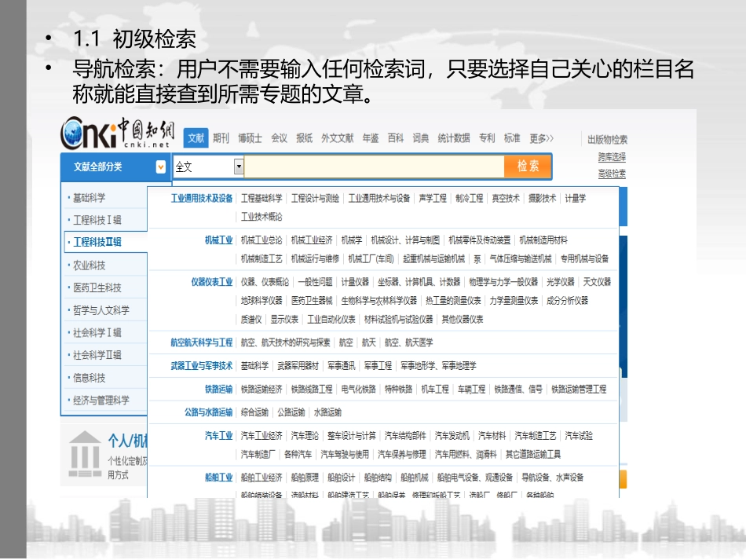This screenshot has height=560, width=746.
Task: Select 社会科学Ⅱ辑 category
Action: point(97,355)
